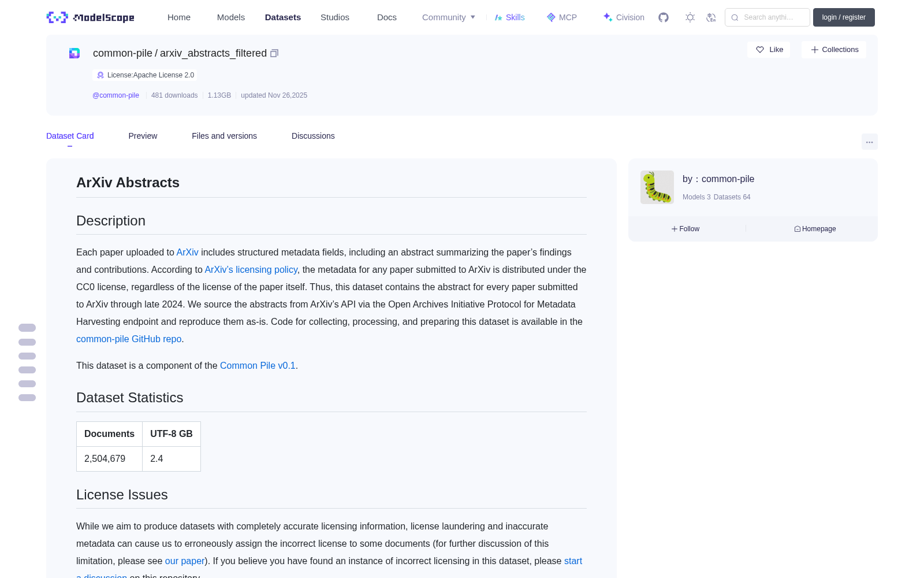924x578 pixels.
Task: Click the 'Models 3' count
Action: click(696, 197)
